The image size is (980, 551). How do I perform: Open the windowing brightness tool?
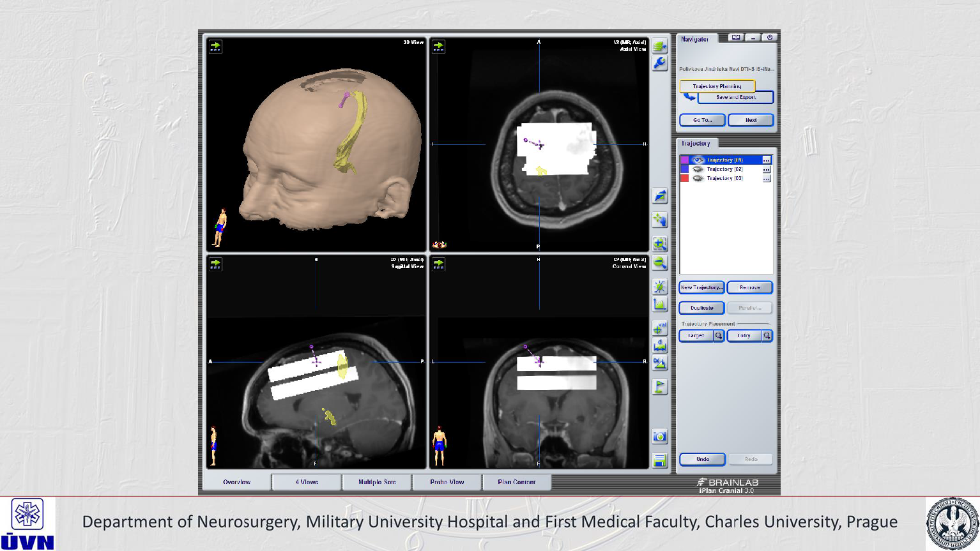tap(659, 287)
